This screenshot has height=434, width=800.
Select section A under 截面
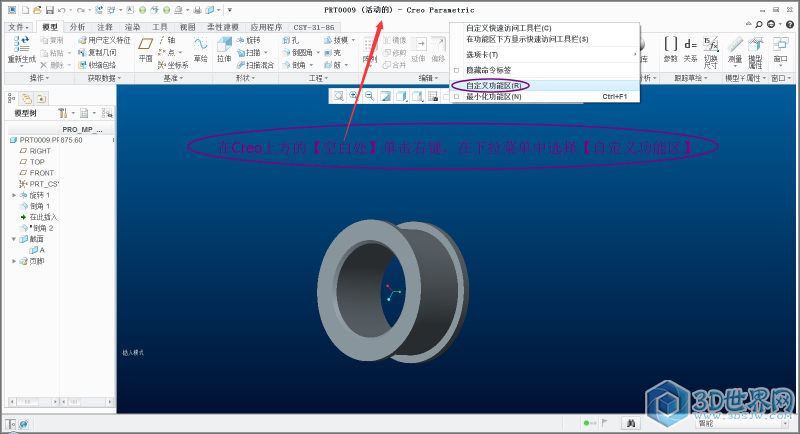(x=37, y=250)
